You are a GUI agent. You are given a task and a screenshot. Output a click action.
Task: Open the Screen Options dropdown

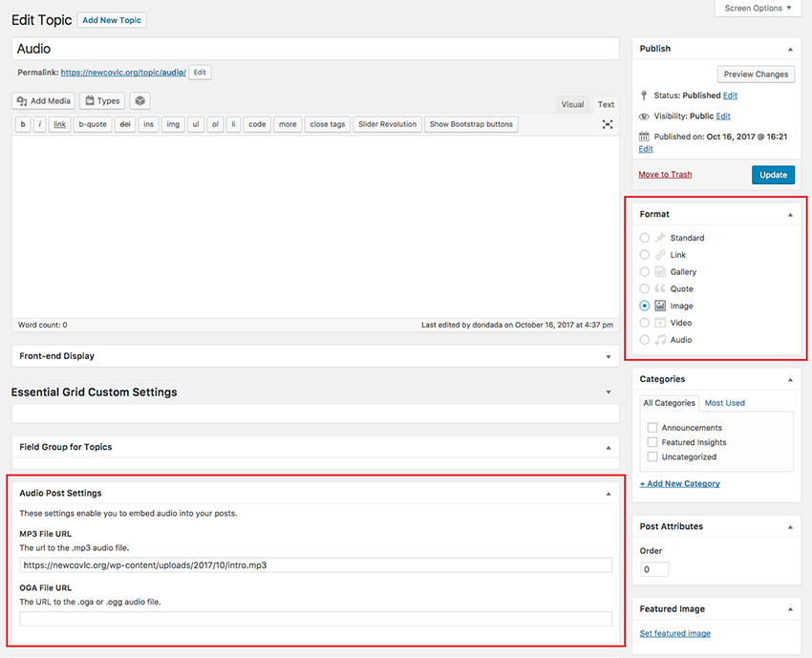[758, 9]
